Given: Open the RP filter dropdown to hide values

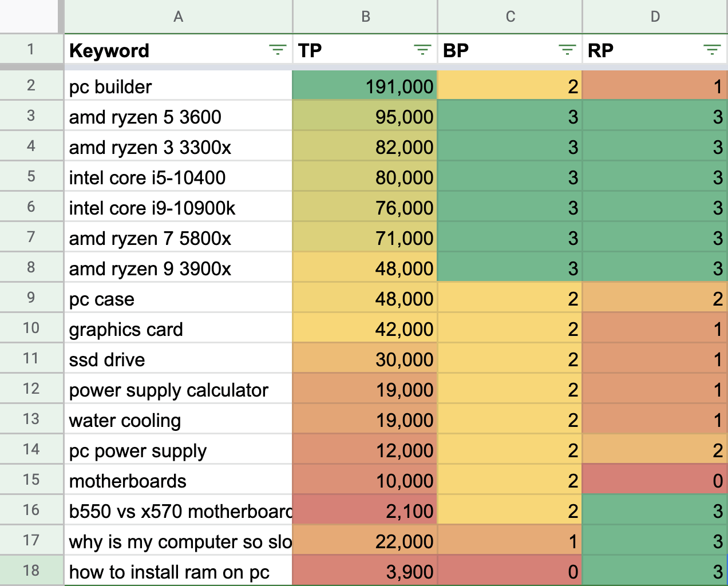Looking at the screenshot, I should coord(711,50).
